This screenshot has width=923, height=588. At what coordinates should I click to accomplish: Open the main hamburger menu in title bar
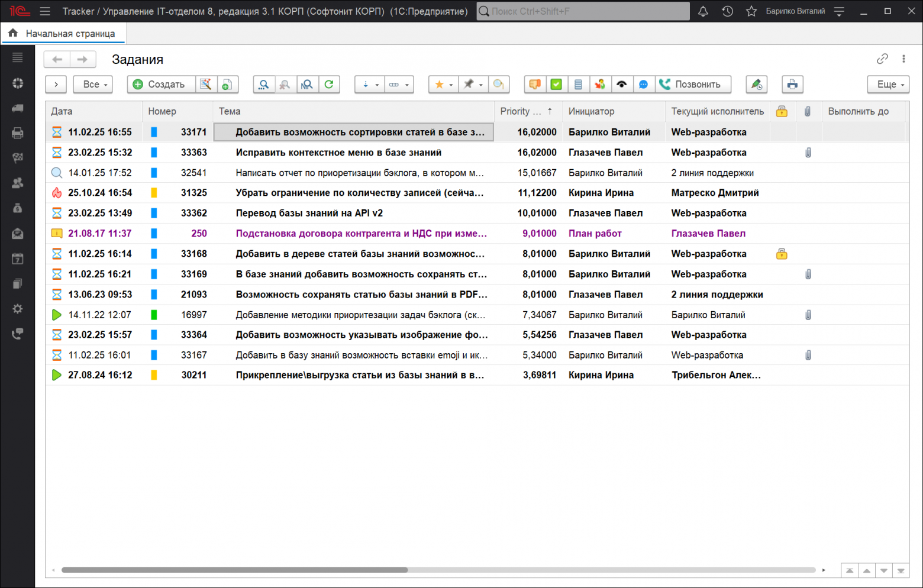45,11
